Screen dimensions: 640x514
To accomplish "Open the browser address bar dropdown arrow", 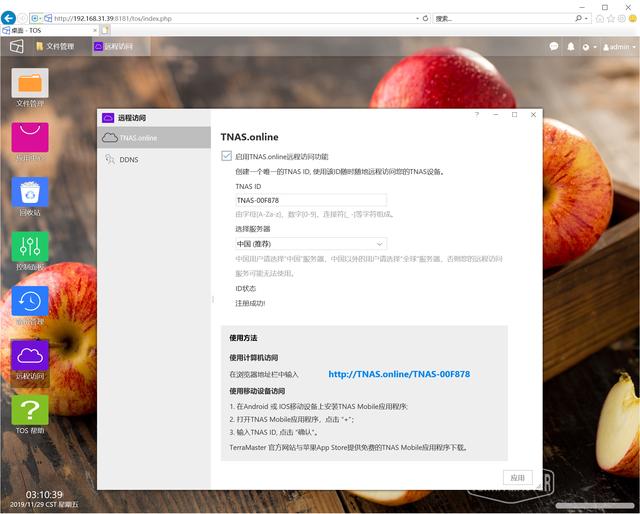I will tap(418, 18).
